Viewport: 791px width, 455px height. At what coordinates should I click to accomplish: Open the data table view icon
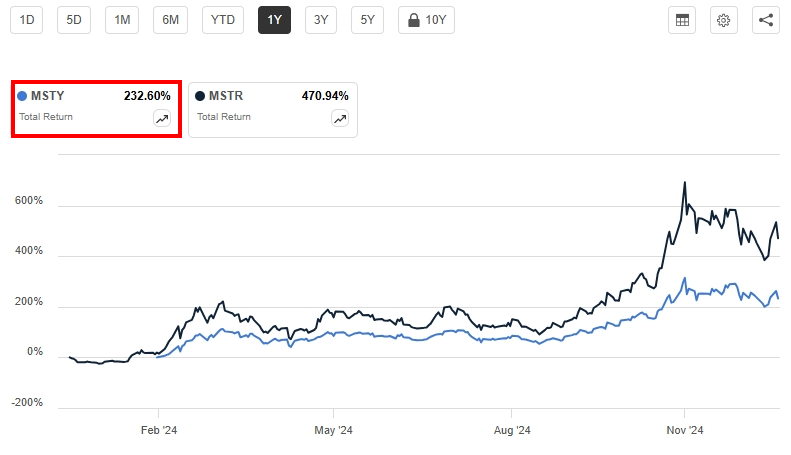tap(682, 20)
